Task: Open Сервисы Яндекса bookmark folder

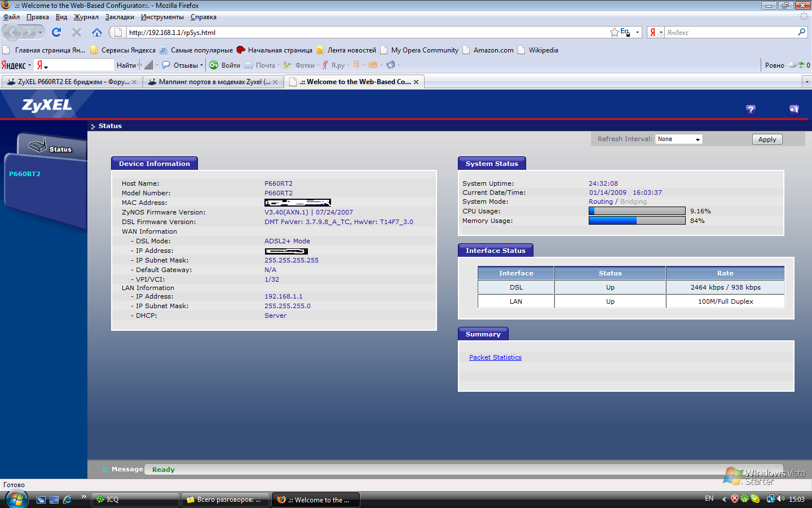Action: click(x=123, y=50)
